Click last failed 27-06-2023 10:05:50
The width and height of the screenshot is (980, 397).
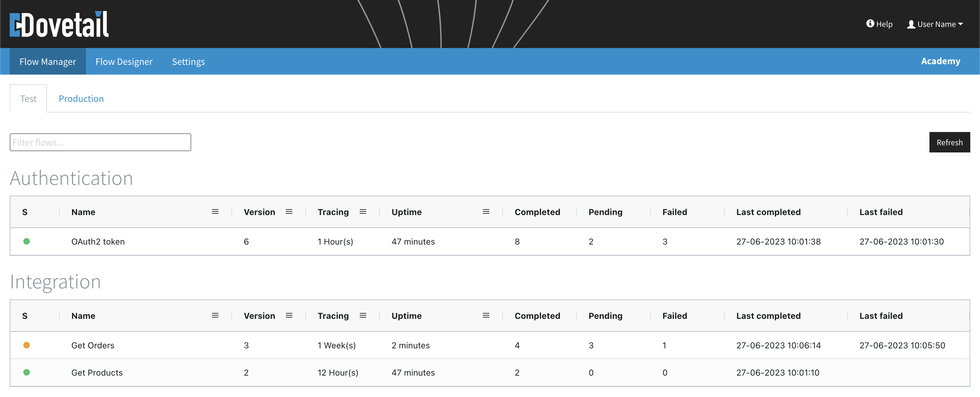click(x=902, y=345)
